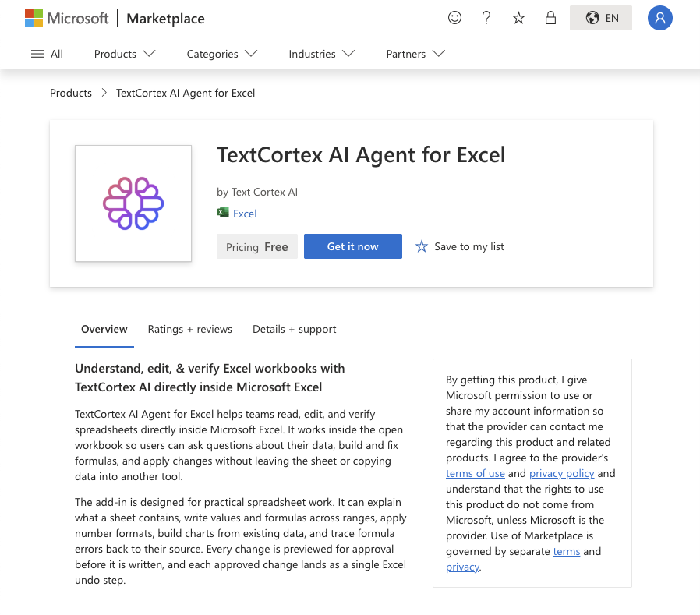
Task: Open the Excel link under publisher
Action: (x=245, y=214)
